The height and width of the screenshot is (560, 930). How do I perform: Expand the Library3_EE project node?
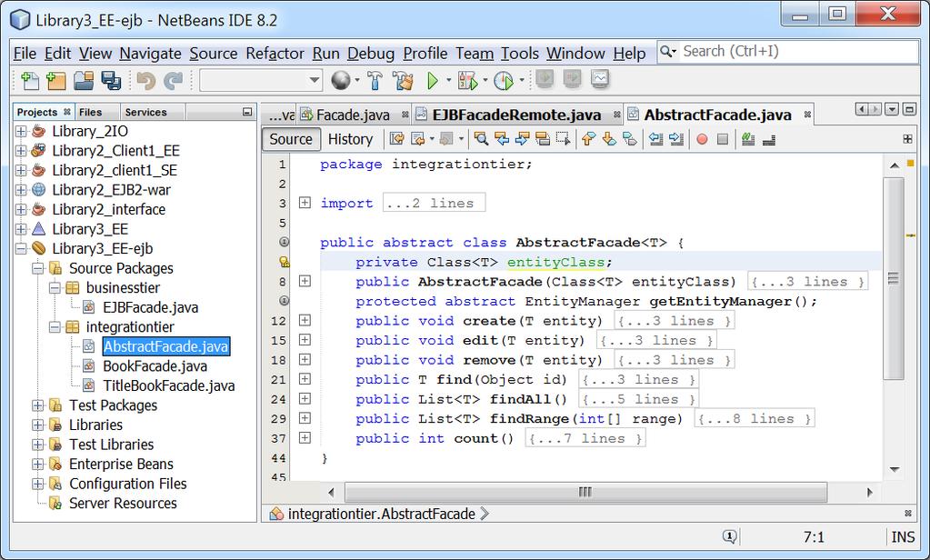click(x=21, y=229)
